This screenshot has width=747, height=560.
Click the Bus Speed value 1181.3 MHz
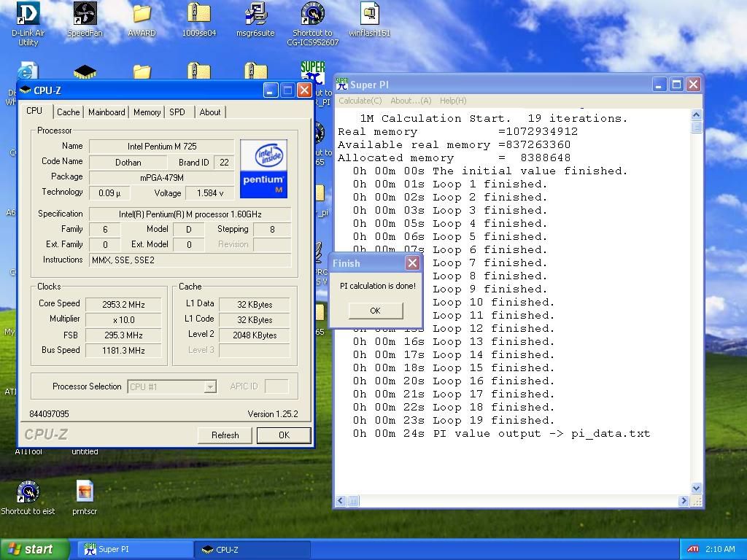point(123,351)
